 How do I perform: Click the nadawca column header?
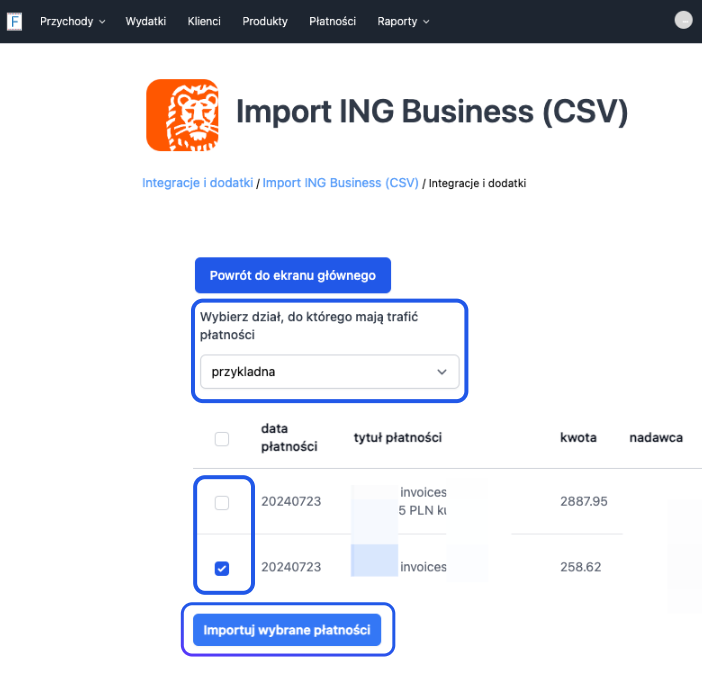pyautogui.click(x=656, y=438)
